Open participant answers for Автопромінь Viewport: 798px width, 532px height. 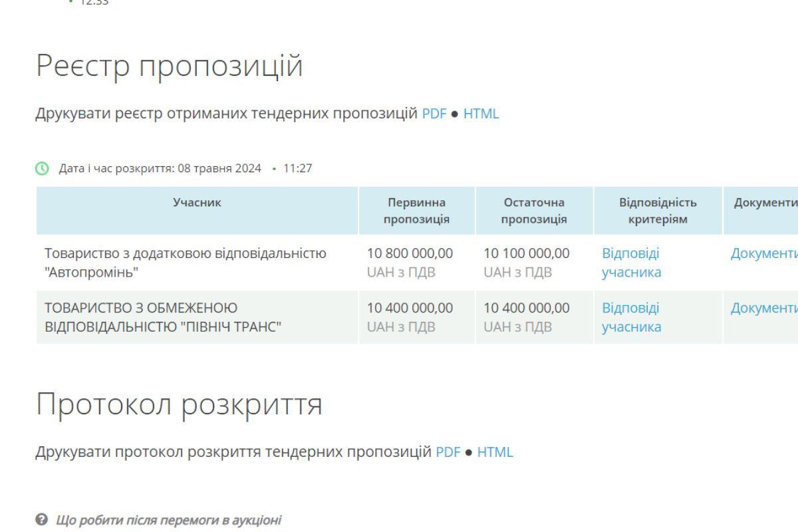[630, 262]
